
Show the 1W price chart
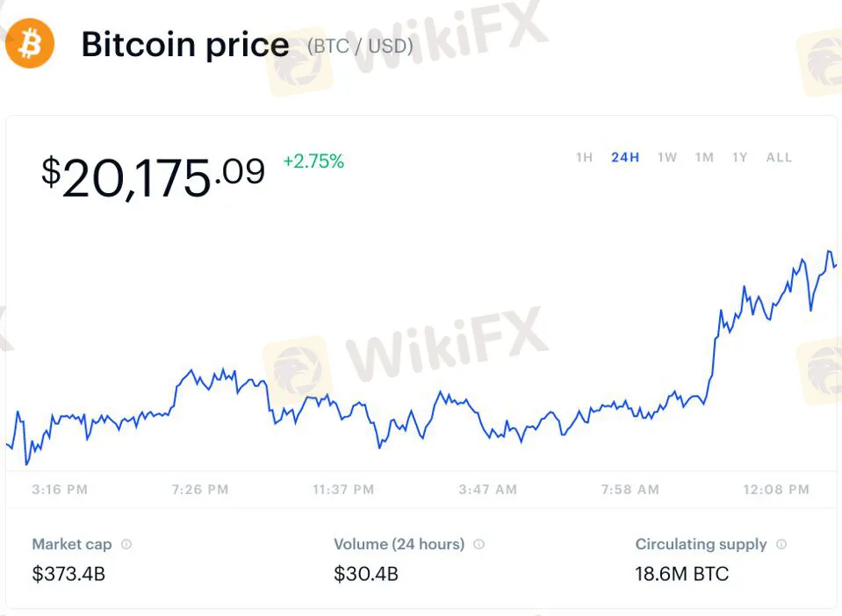(x=667, y=158)
